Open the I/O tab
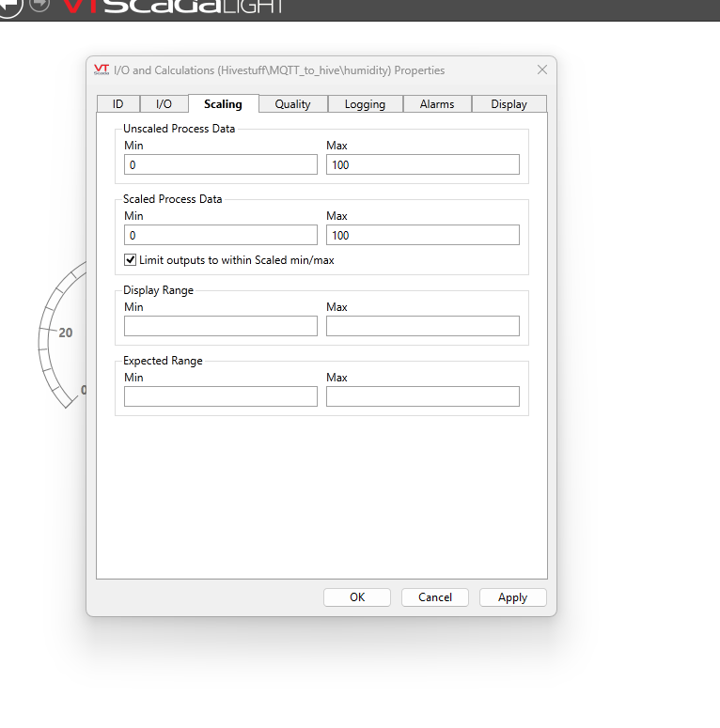The width and height of the screenshot is (720, 728). click(x=164, y=104)
